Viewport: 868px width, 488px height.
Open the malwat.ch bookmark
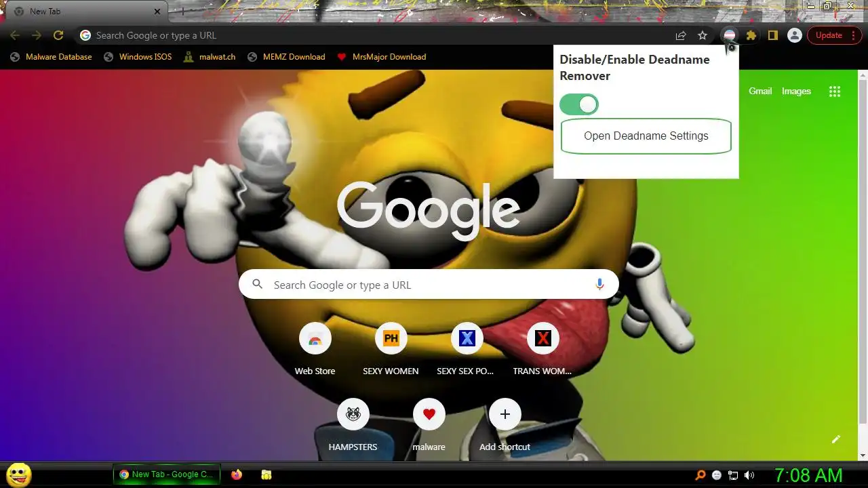point(210,57)
